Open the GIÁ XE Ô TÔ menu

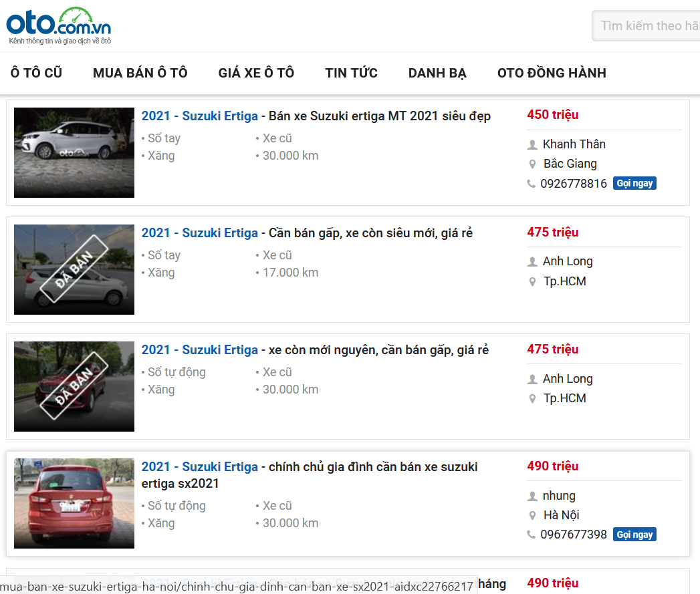point(256,73)
